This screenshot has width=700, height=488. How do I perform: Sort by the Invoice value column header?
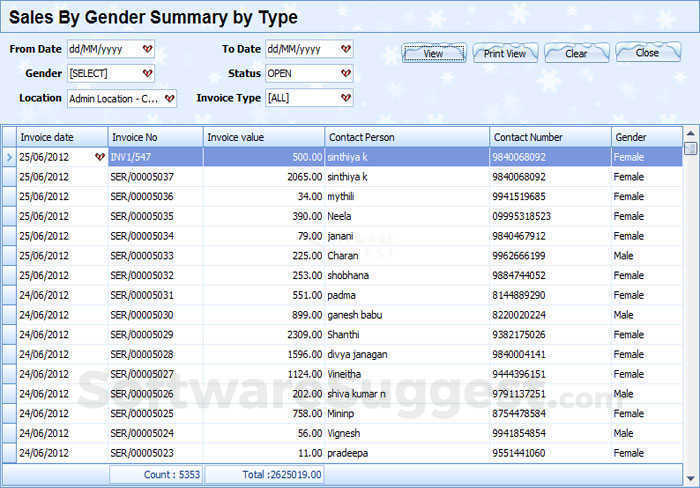264,137
